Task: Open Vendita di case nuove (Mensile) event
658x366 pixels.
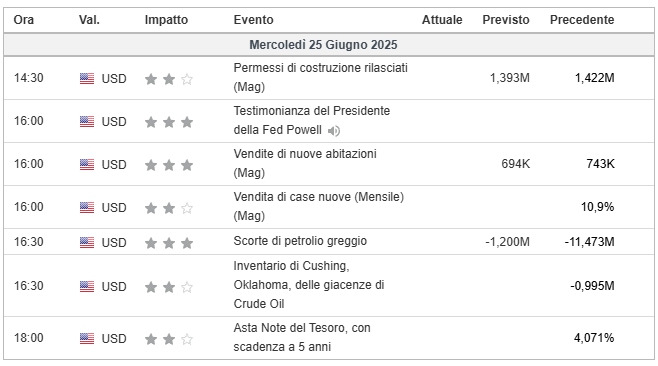Action: click(319, 206)
